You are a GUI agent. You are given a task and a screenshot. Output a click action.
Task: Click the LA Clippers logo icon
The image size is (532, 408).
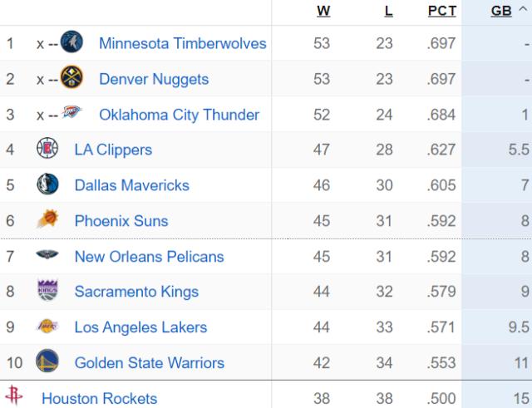(47, 150)
